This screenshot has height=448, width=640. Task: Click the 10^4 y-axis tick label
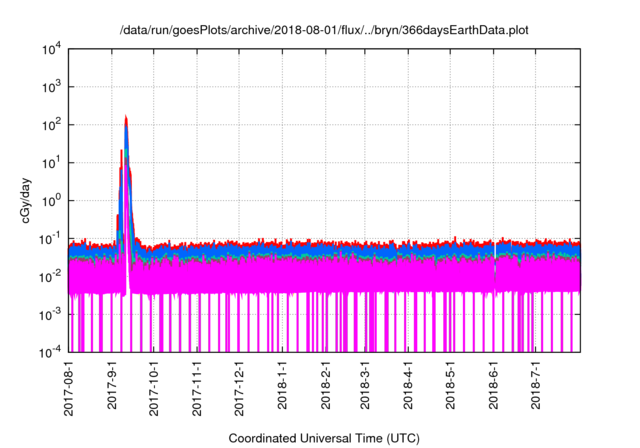(x=51, y=49)
